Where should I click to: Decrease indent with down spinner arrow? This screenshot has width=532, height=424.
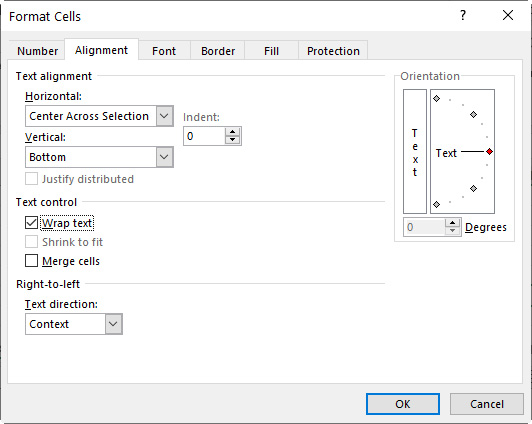(232, 140)
